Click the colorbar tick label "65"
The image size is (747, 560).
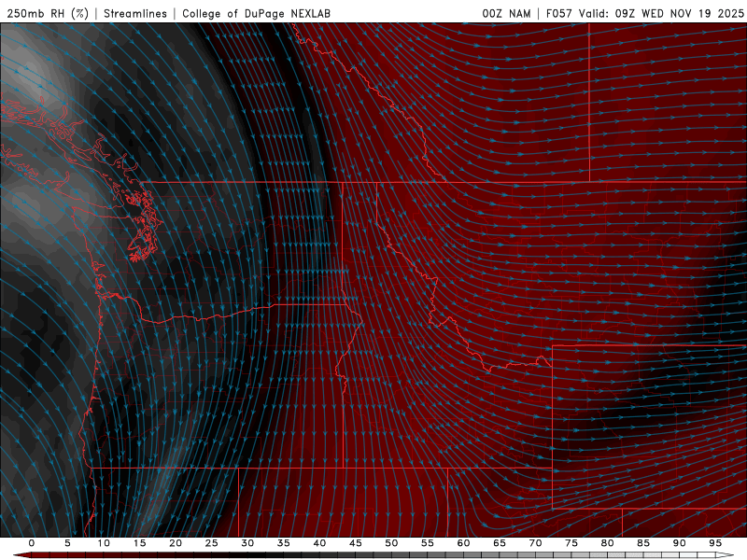tap(500, 543)
